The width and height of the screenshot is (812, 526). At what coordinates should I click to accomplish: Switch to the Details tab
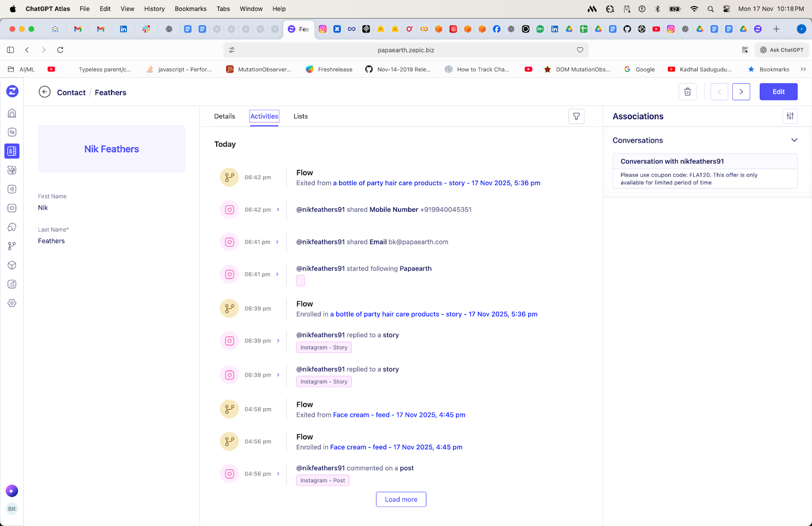coord(224,116)
